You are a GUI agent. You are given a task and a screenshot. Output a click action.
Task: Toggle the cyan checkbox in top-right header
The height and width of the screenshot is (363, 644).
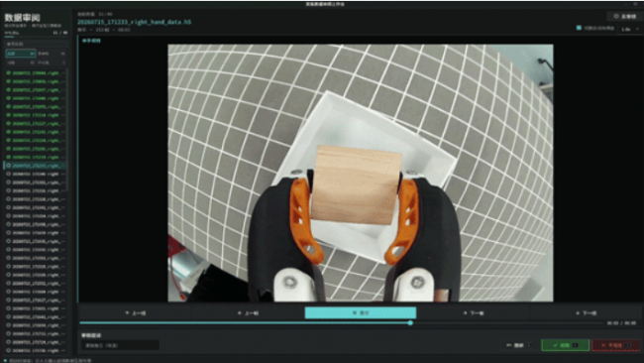pos(579,28)
